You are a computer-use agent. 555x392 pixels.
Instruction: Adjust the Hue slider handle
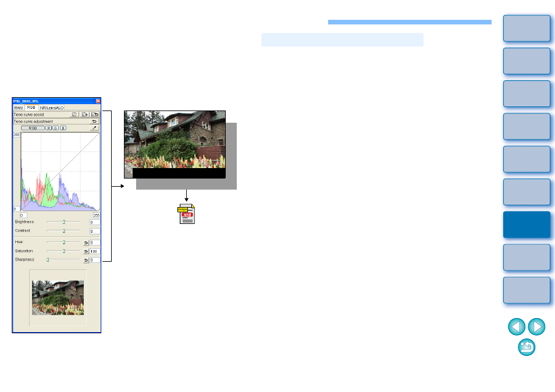coord(64,243)
